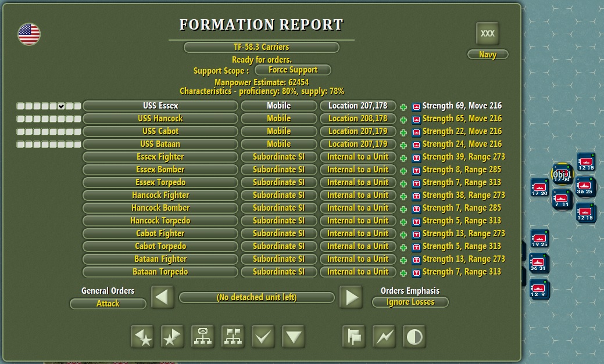
Task: Click the star with left arrow button
Action: click(142, 337)
